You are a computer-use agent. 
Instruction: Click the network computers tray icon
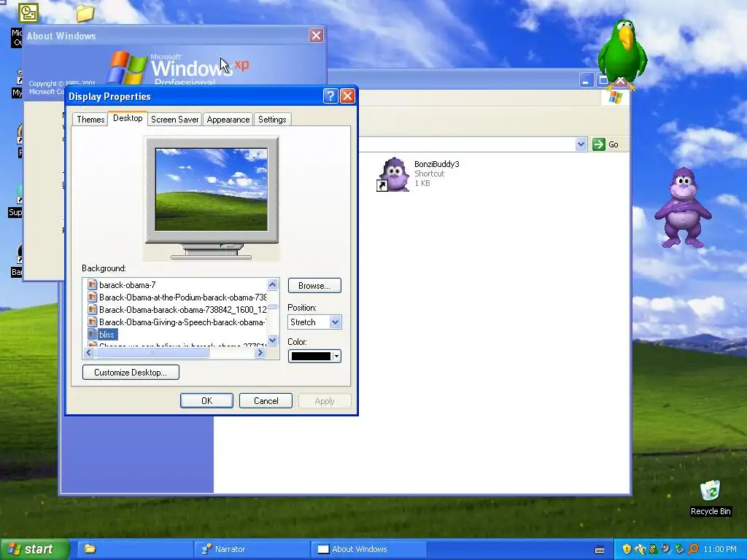point(680,549)
